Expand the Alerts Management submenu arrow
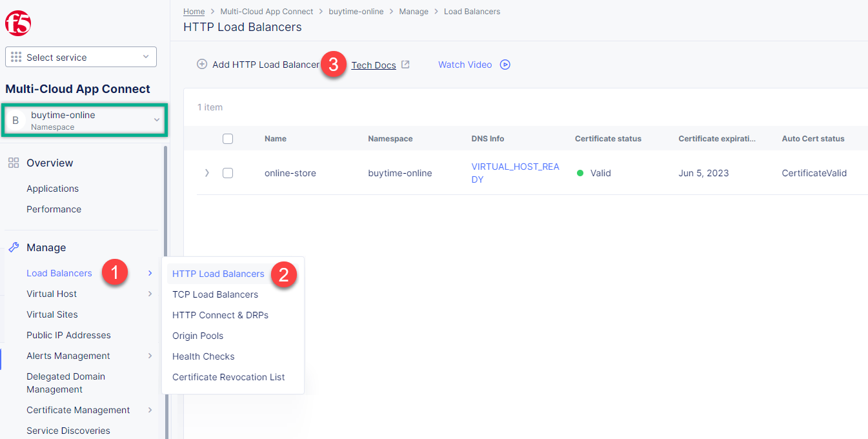Image resolution: width=868 pixels, height=439 pixels. point(150,356)
